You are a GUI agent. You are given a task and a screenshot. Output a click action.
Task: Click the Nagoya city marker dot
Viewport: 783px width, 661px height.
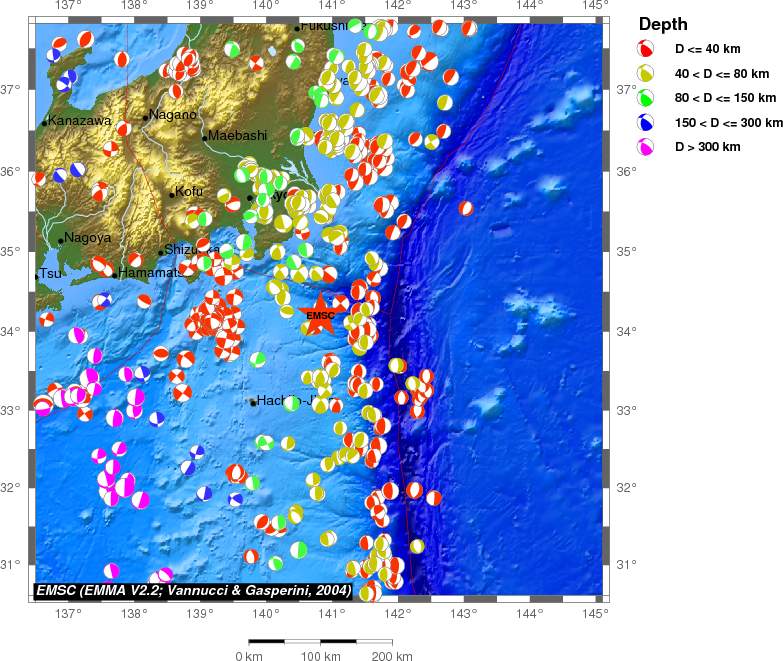point(61,240)
